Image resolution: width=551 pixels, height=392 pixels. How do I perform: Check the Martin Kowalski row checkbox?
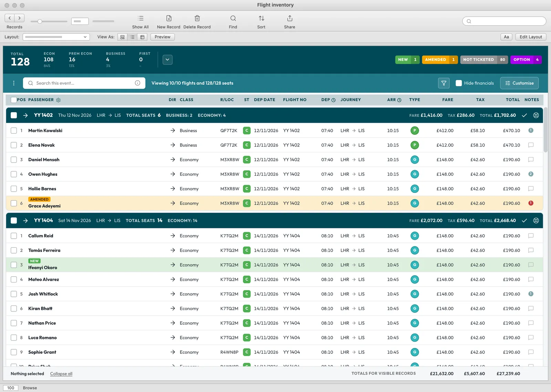pos(14,131)
